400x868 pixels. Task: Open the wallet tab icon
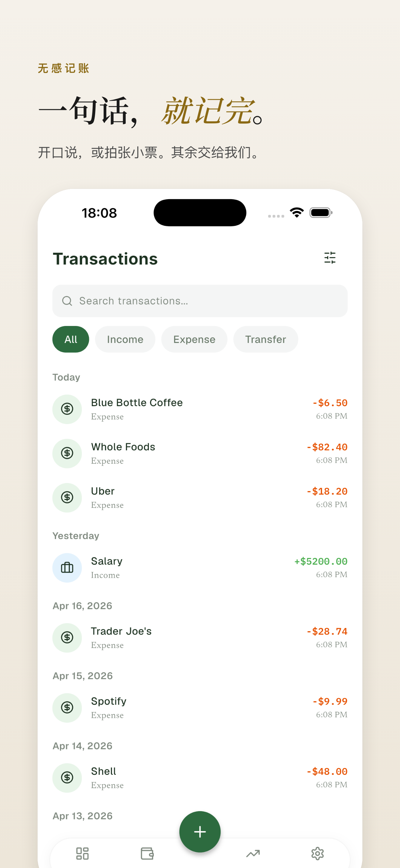coord(147,853)
